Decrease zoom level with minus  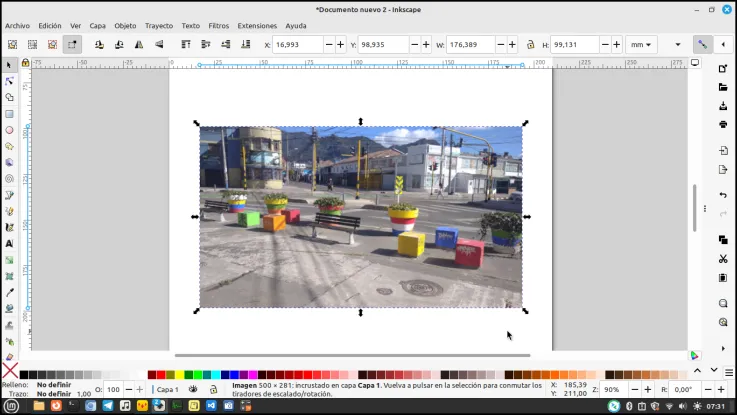(635, 389)
